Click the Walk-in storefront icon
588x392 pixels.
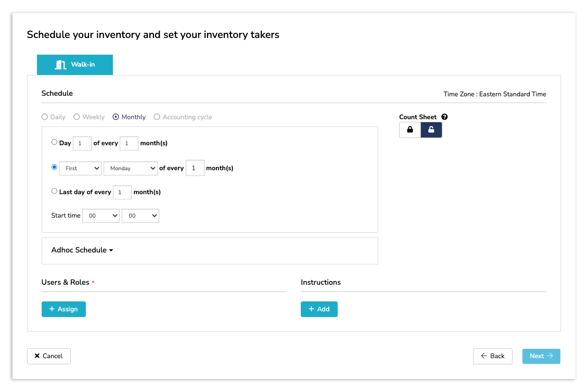(60, 64)
